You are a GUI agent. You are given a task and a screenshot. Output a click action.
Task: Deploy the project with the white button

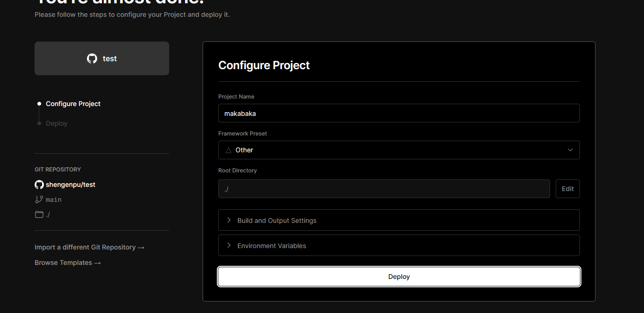[399, 277]
